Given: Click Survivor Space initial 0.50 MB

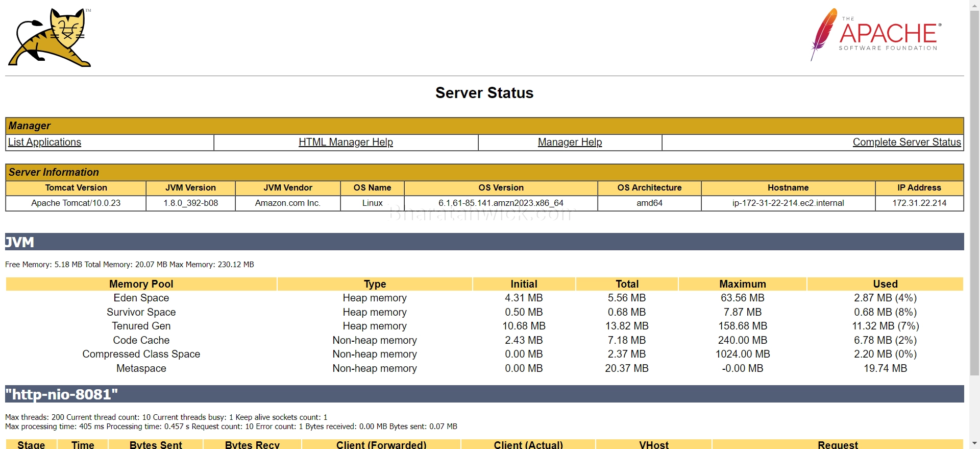Looking at the screenshot, I should 524,312.
